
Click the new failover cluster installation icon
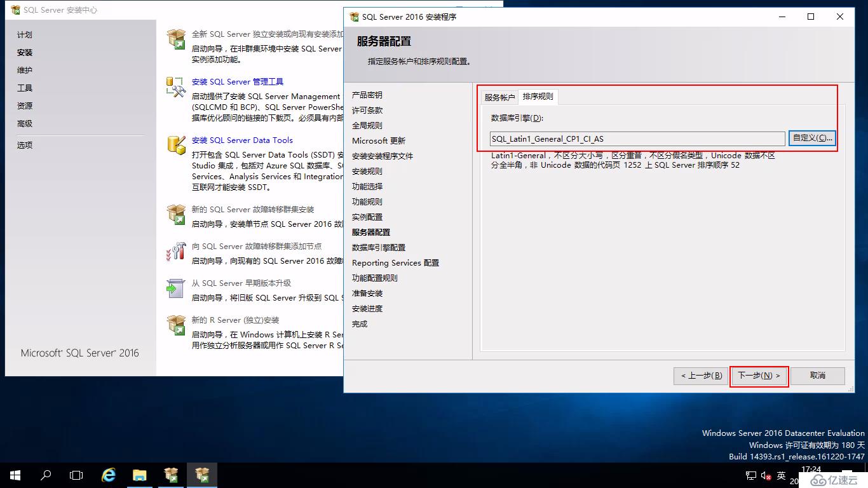[x=176, y=215]
